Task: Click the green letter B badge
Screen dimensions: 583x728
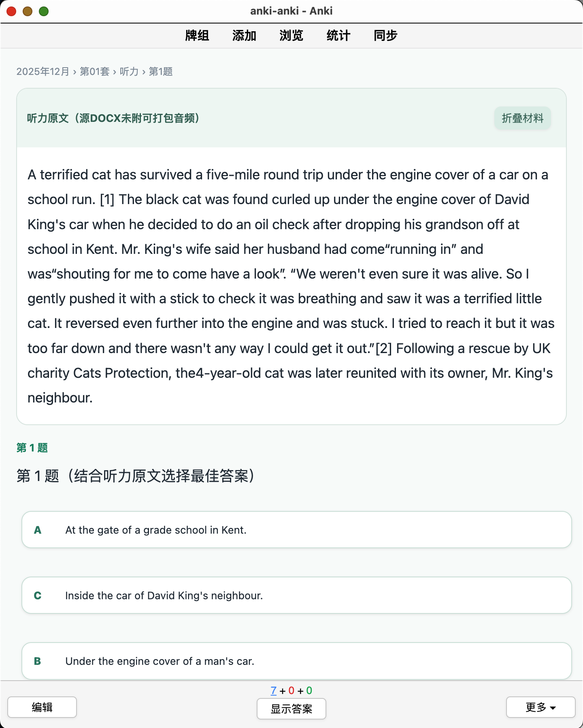Action: point(38,661)
